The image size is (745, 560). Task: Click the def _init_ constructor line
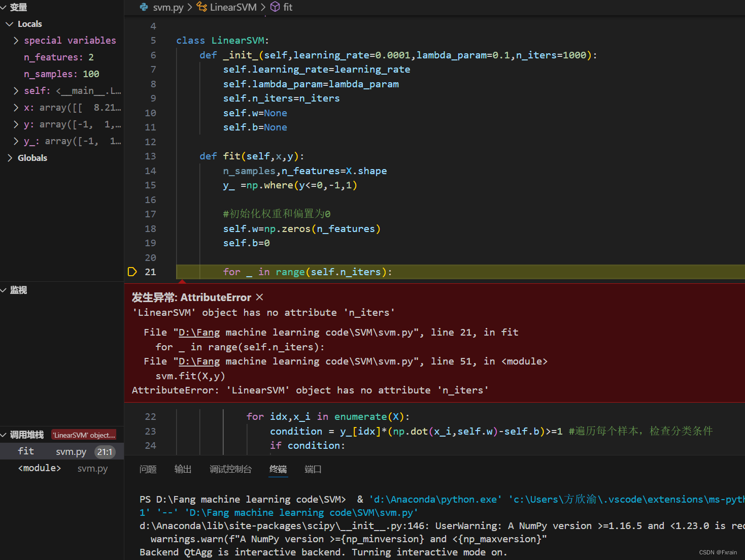(398, 55)
